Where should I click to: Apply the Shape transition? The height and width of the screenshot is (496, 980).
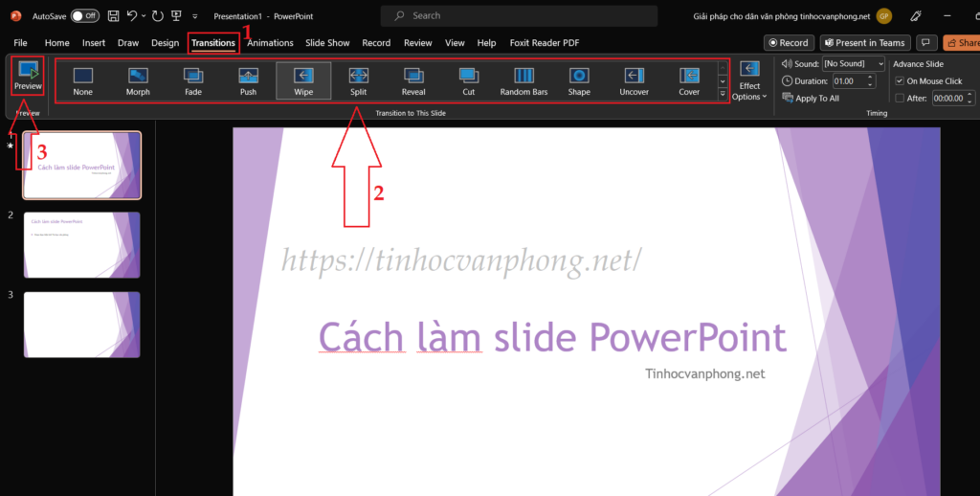[x=579, y=80]
